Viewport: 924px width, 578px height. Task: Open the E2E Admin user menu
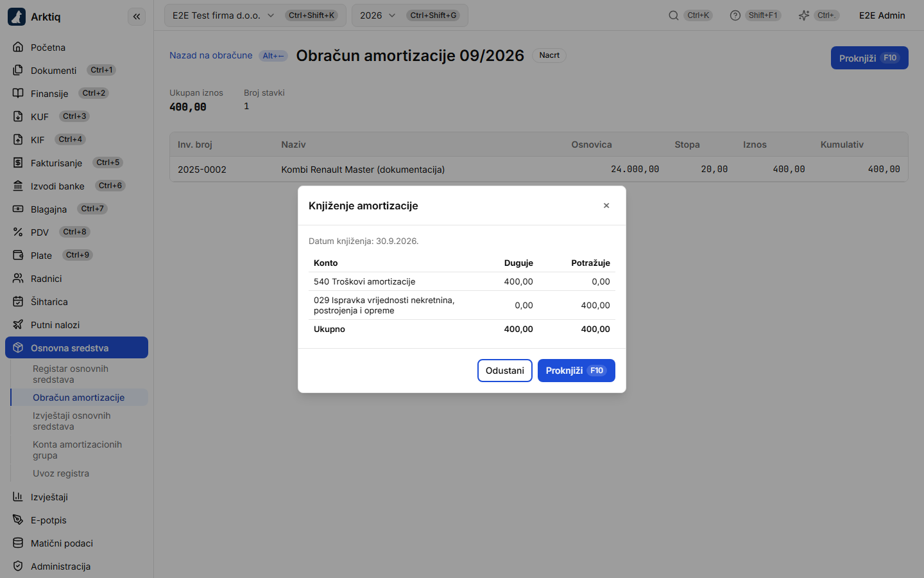(x=882, y=15)
